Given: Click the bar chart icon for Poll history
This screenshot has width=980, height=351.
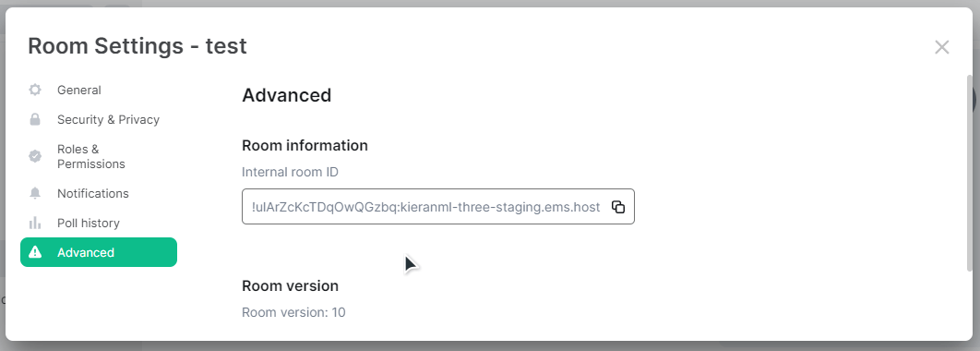Looking at the screenshot, I should 35,223.
